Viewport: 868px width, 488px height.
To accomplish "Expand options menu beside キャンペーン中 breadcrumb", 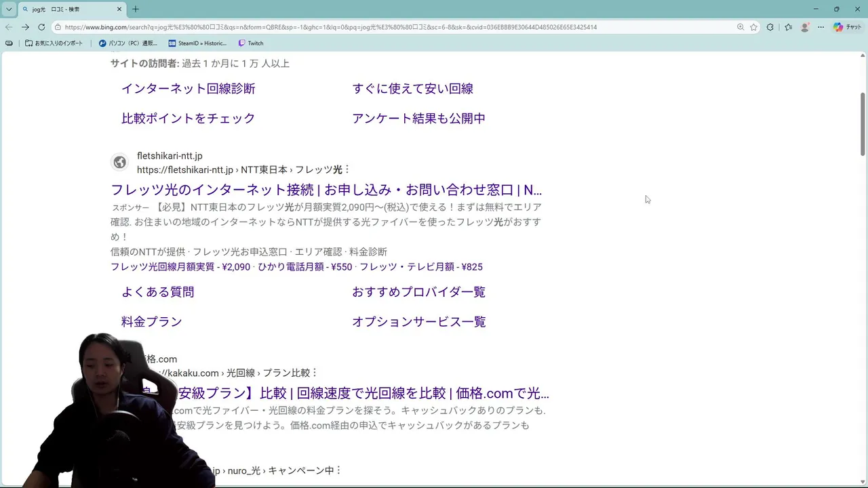I will tap(338, 470).
